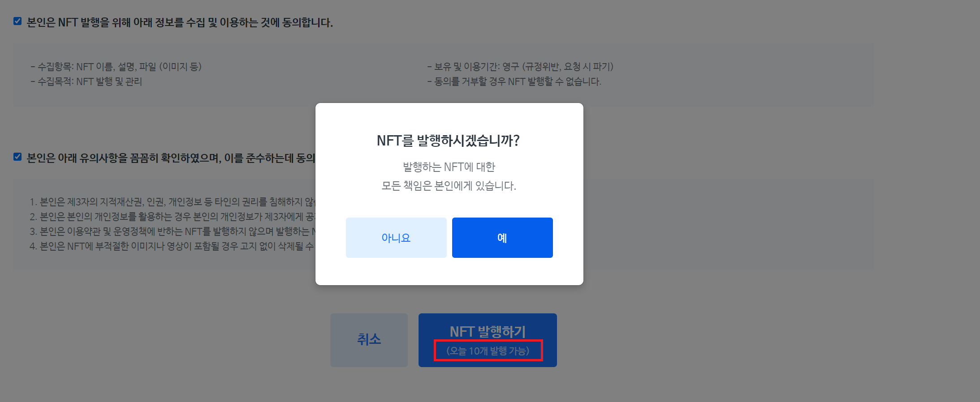The width and height of the screenshot is (980, 402).
Task: Click notice item 4 about 부적절한 이미지나 영상
Action: pyautogui.click(x=173, y=246)
